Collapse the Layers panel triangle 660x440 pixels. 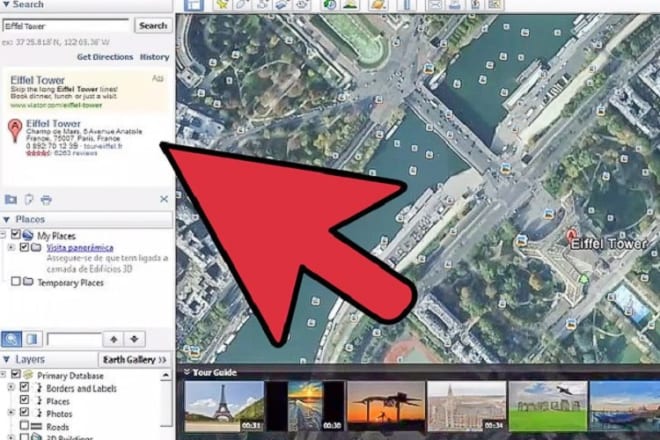6,360
